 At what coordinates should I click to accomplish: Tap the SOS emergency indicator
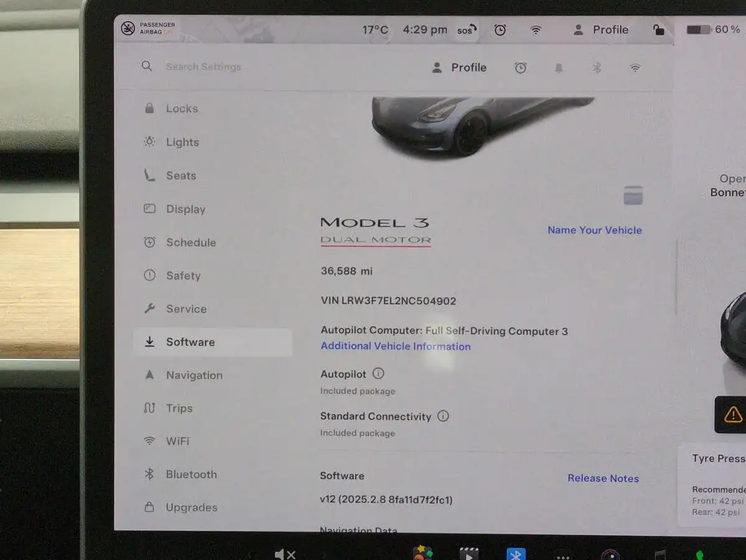coord(467,30)
